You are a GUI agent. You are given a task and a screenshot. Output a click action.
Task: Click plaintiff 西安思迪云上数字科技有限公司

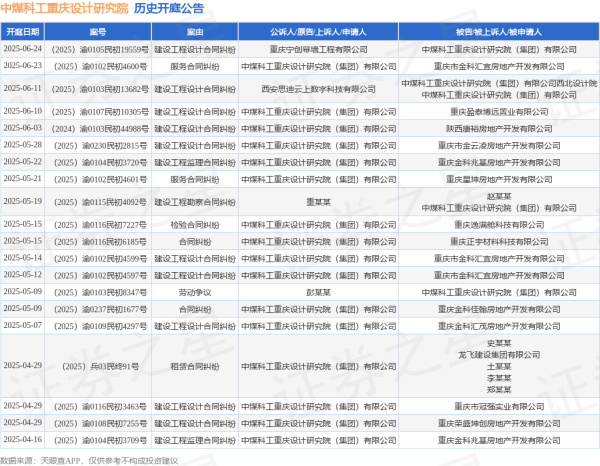pyautogui.click(x=318, y=89)
